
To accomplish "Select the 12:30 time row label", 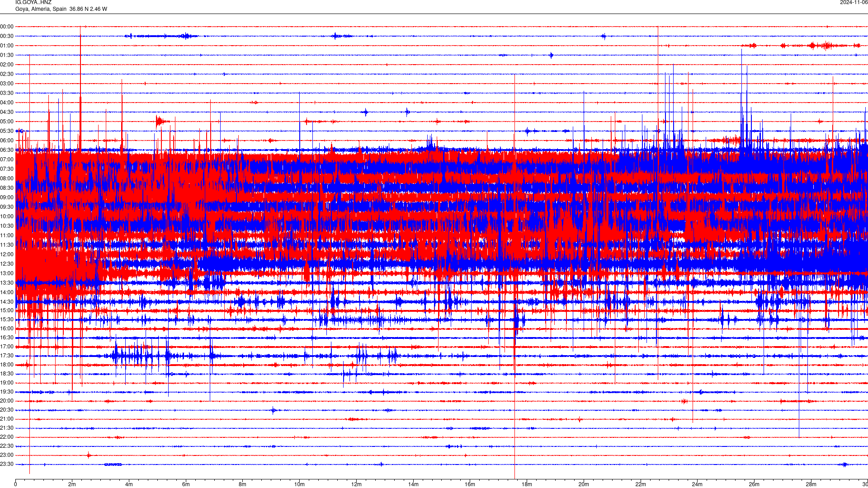I will 7,264.
